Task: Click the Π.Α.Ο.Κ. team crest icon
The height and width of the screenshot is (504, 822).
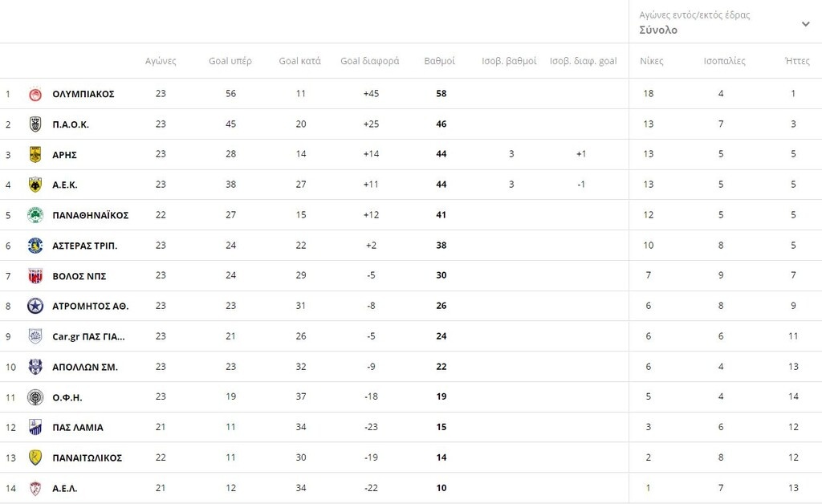Action: tap(35, 124)
